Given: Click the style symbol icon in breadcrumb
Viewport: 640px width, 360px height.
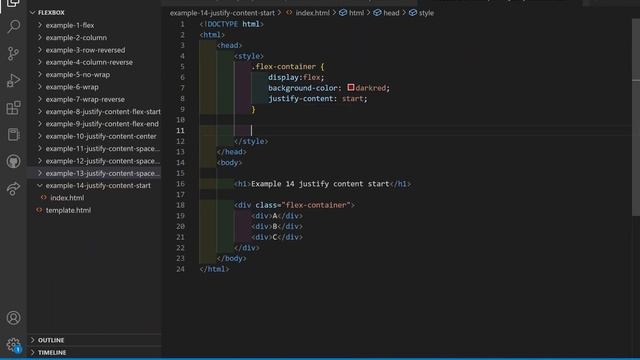Looking at the screenshot, I should [x=413, y=13].
